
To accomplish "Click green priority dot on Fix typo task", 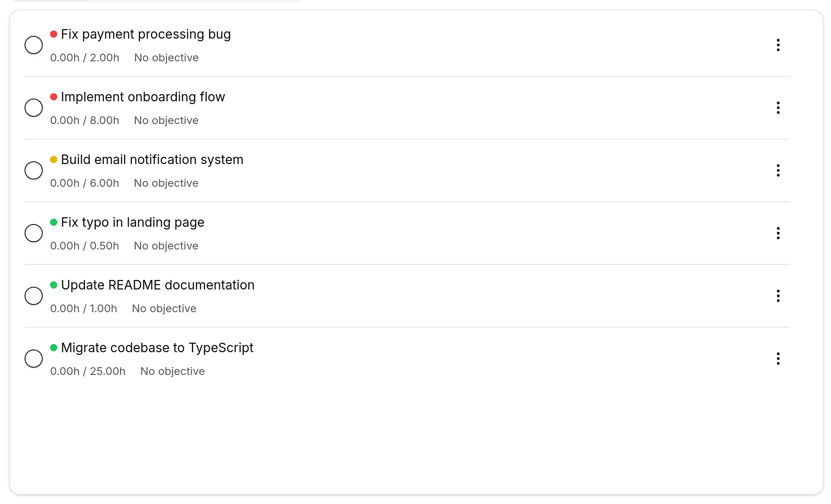I will pyautogui.click(x=54, y=222).
